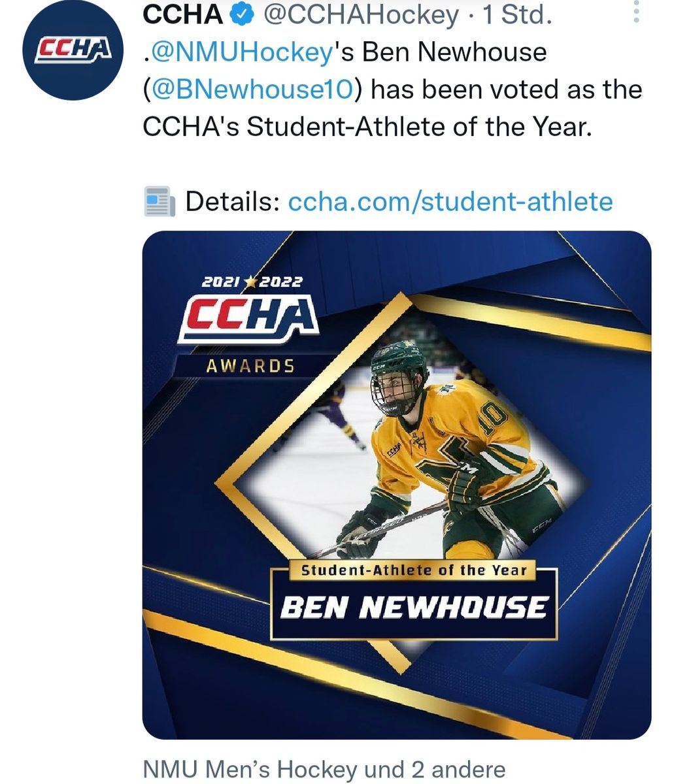Open the CCHA profile avatar
The image size is (674, 784).
click(72, 51)
